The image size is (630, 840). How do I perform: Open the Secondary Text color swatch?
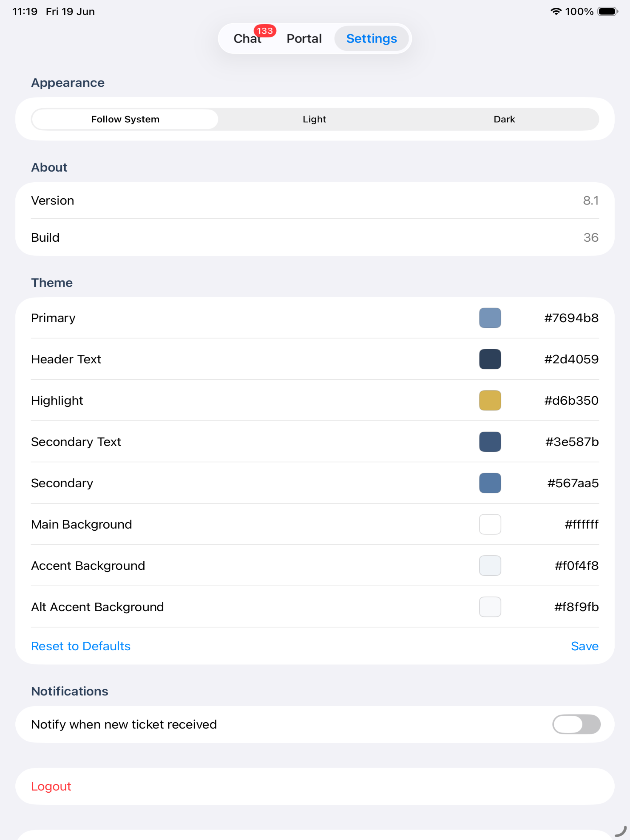[490, 442]
